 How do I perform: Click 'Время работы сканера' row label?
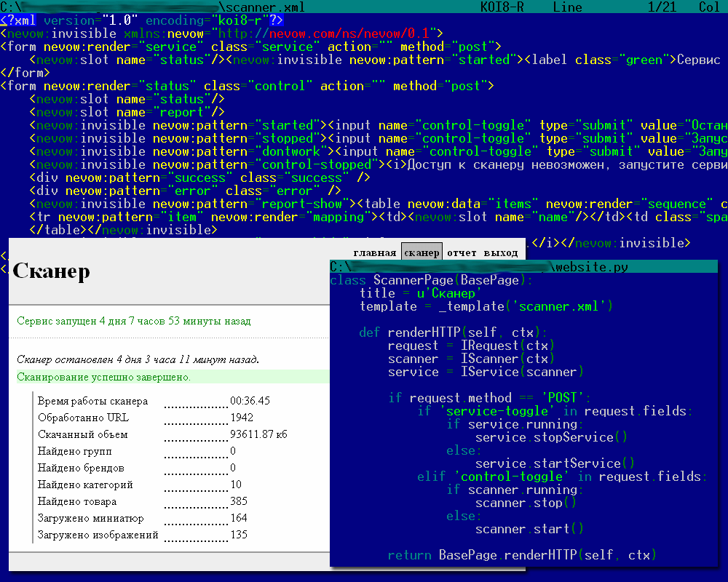[x=93, y=402]
